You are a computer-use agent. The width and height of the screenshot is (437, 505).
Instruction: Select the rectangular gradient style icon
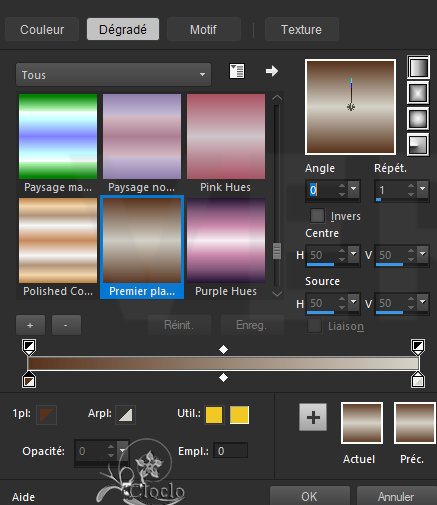point(418,93)
